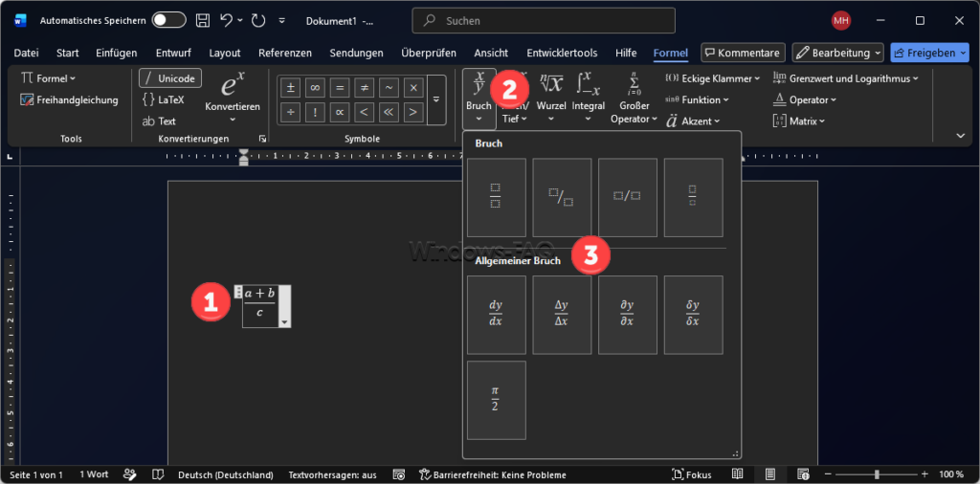Click the Undo arrow icon
Image resolution: width=980 pixels, height=484 pixels.
tap(227, 21)
